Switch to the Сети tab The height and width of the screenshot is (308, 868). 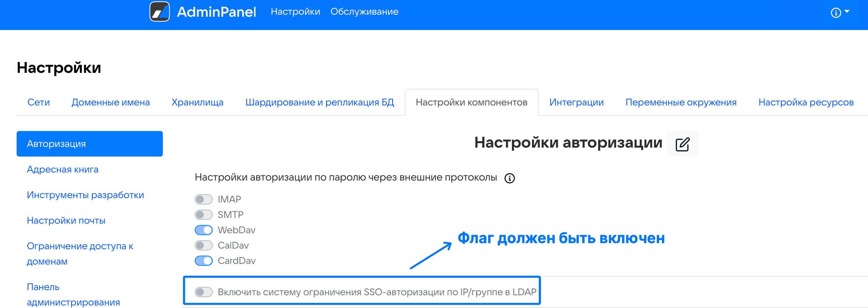click(38, 102)
